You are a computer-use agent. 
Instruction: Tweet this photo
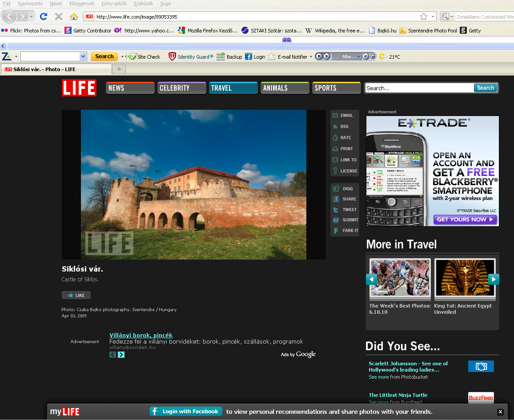click(345, 210)
